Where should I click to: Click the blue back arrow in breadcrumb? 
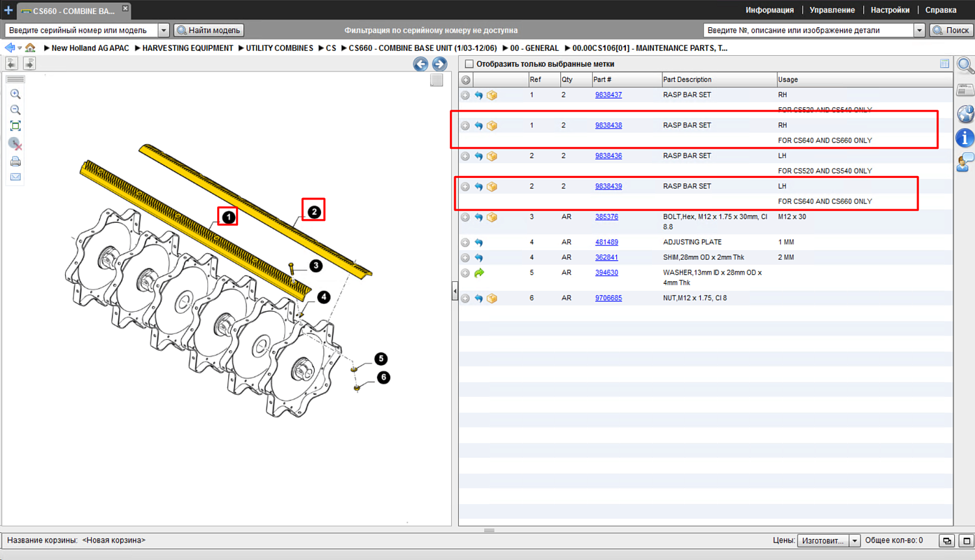[10, 48]
